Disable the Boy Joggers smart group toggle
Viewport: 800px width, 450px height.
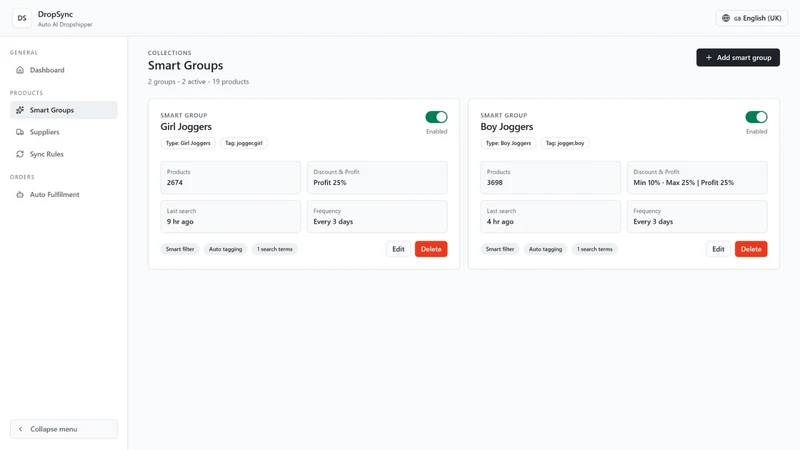(756, 117)
